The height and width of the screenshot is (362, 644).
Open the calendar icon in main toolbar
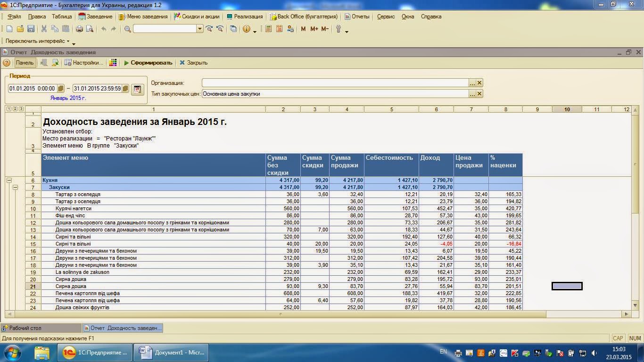pos(279,29)
